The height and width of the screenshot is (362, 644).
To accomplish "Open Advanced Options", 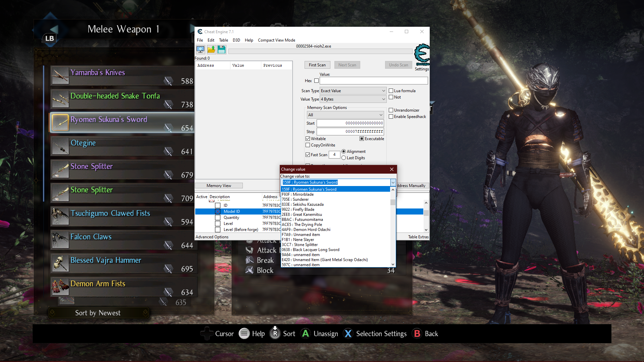I will pyautogui.click(x=212, y=237).
